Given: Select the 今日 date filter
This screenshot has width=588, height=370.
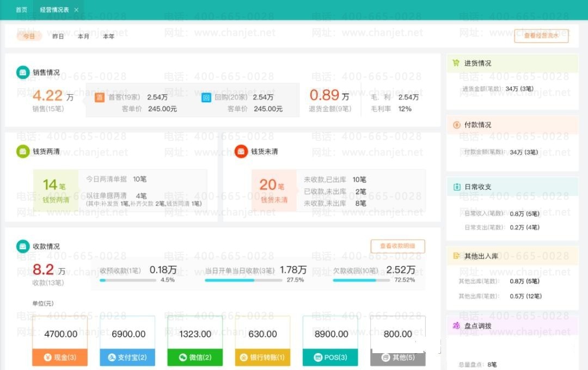Looking at the screenshot, I should (29, 36).
